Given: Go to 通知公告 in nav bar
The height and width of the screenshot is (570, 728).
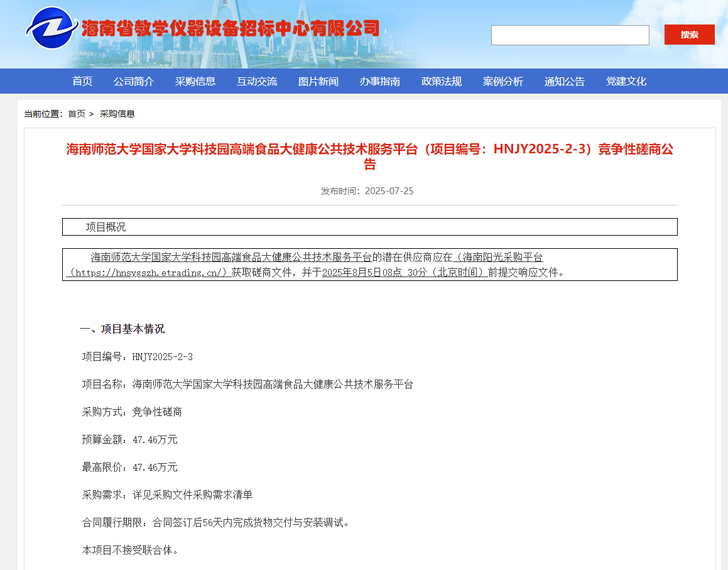Looking at the screenshot, I should point(565,81).
